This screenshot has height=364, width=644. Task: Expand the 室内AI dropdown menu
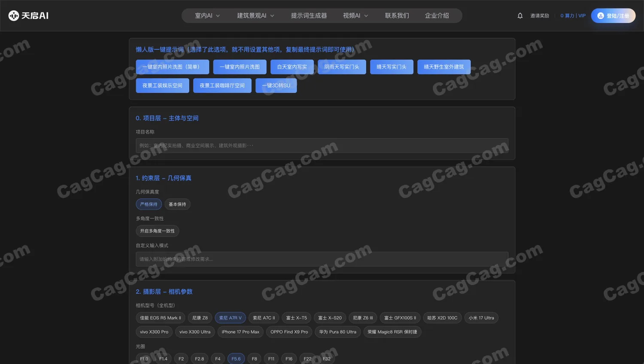[207, 15]
